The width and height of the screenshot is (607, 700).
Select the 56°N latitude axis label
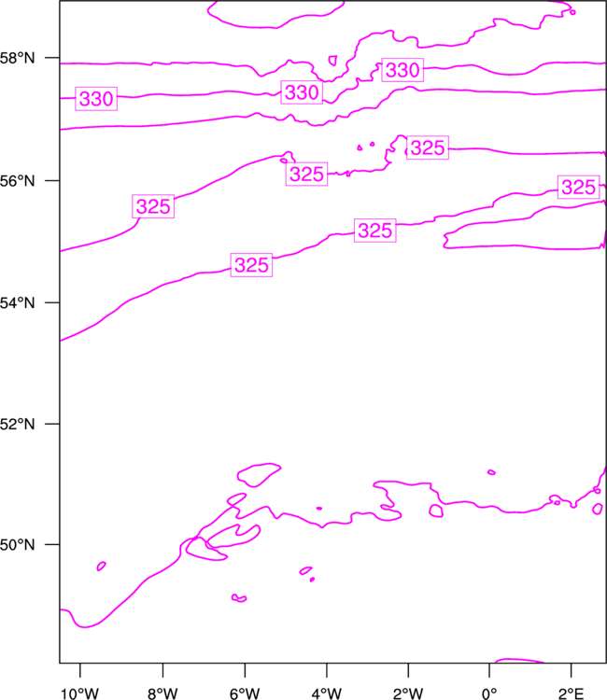[x=17, y=181]
